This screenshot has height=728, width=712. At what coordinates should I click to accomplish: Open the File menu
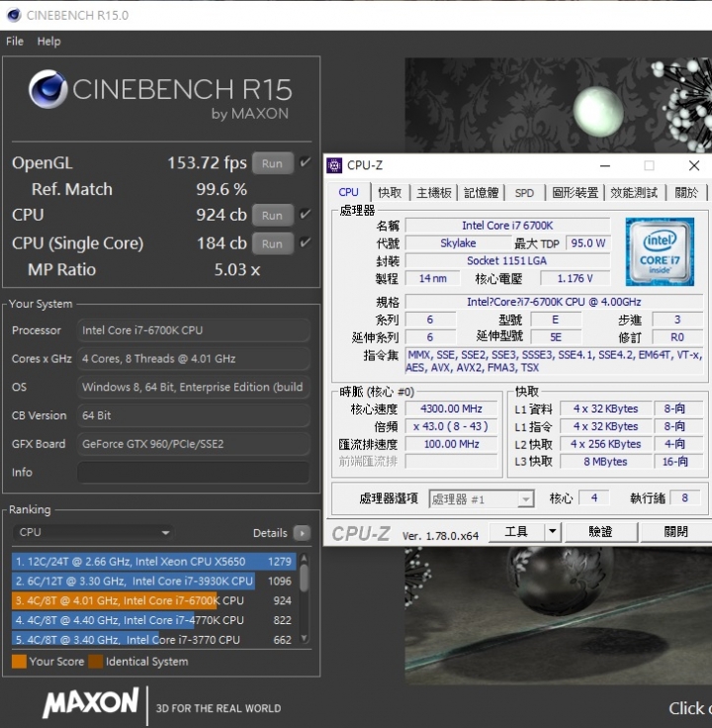(x=15, y=42)
